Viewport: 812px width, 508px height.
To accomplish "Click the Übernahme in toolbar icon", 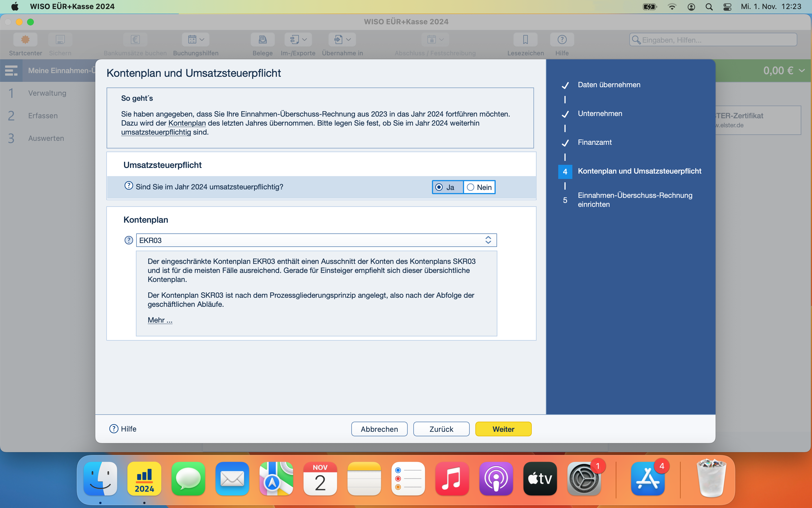I will click(x=338, y=40).
